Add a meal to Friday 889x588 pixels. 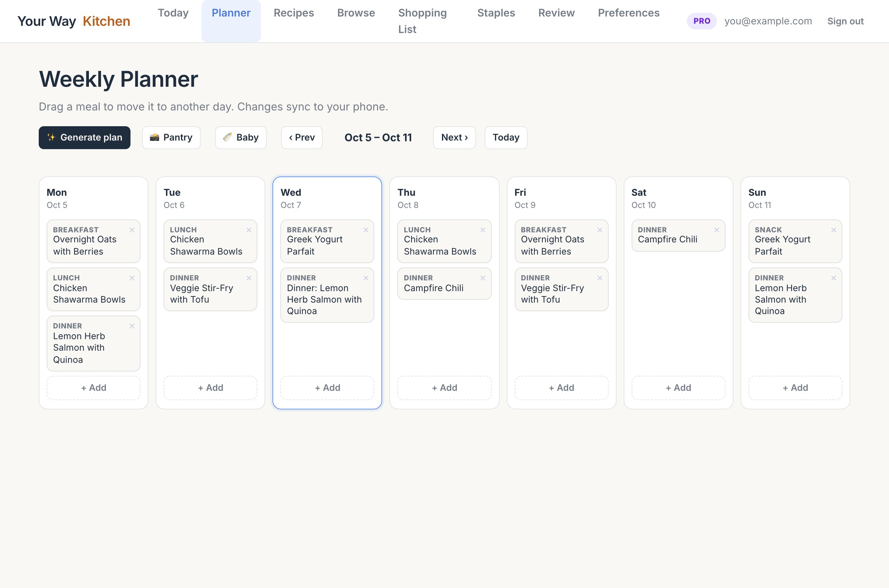[561, 388]
